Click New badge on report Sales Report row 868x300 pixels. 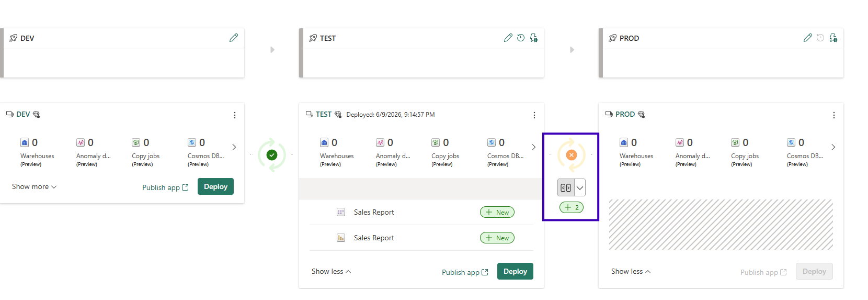tap(497, 238)
